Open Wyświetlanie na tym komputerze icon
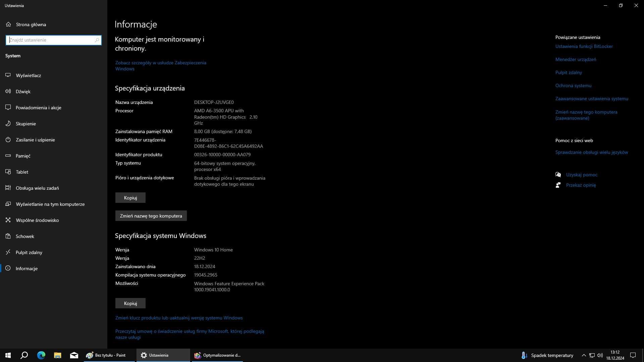The height and width of the screenshot is (362, 644). (x=8, y=204)
